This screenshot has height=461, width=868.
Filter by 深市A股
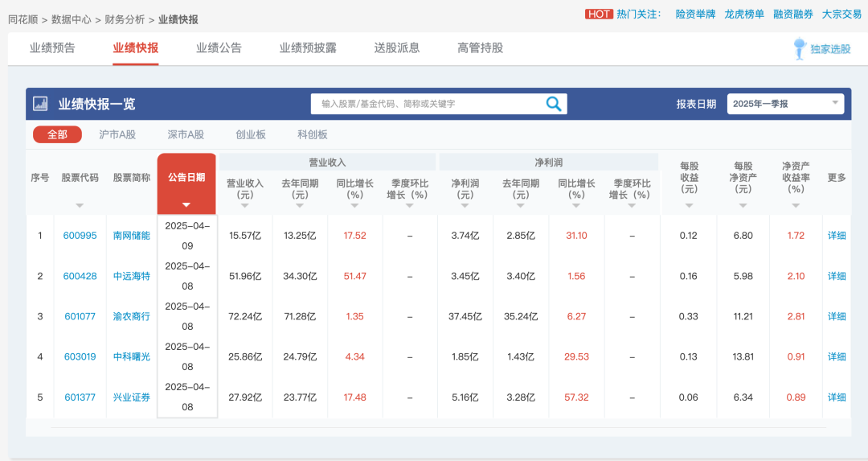[x=186, y=134]
